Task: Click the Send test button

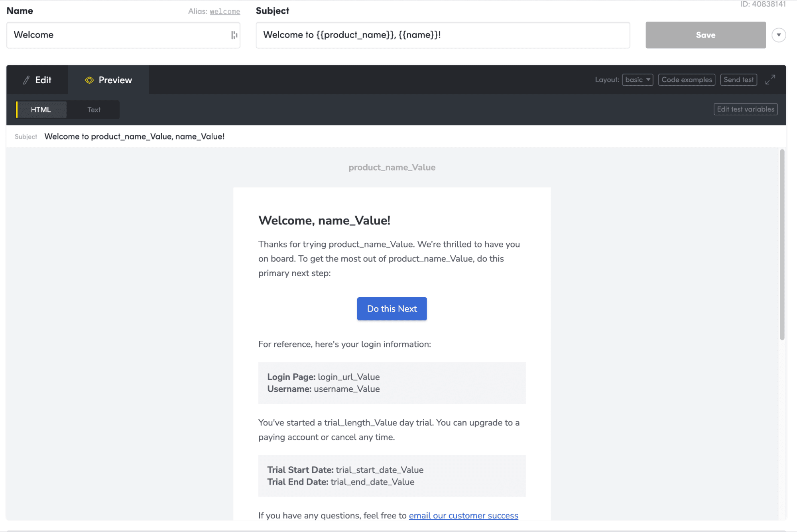Action: click(x=738, y=80)
